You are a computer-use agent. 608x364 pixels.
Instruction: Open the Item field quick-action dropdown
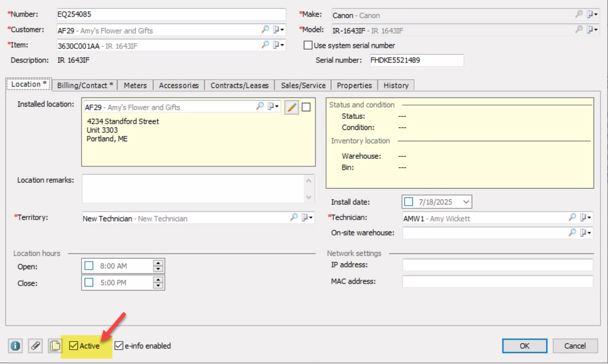coord(278,45)
